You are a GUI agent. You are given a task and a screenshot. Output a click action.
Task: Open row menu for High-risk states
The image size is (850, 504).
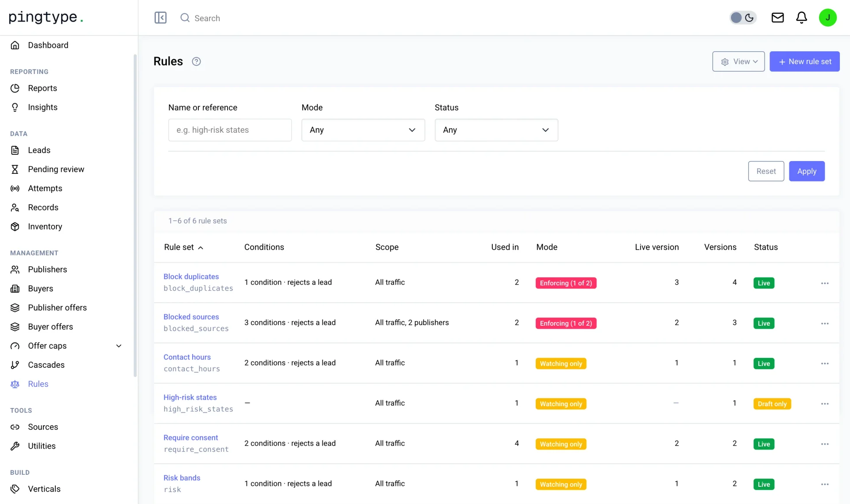tap(824, 404)
